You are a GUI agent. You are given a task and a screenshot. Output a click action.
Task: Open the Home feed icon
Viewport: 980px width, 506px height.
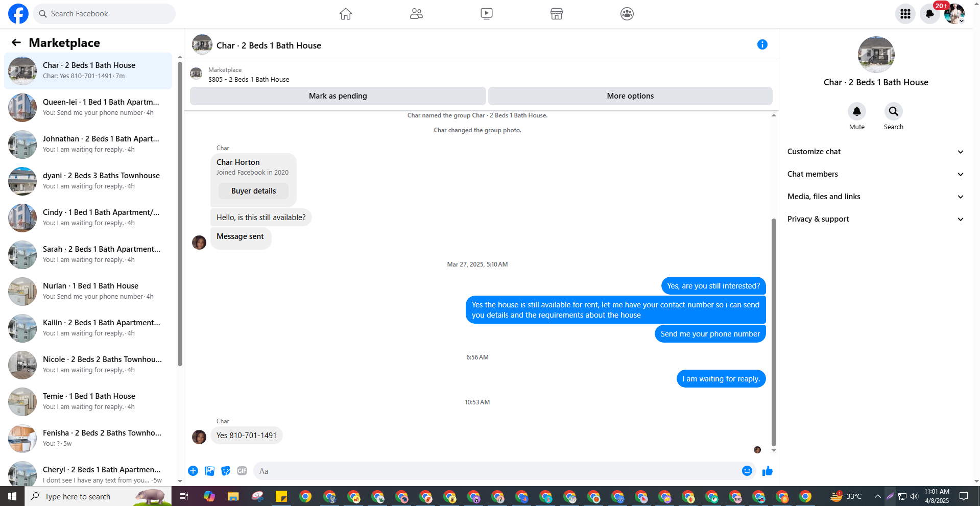pos(346,14)
